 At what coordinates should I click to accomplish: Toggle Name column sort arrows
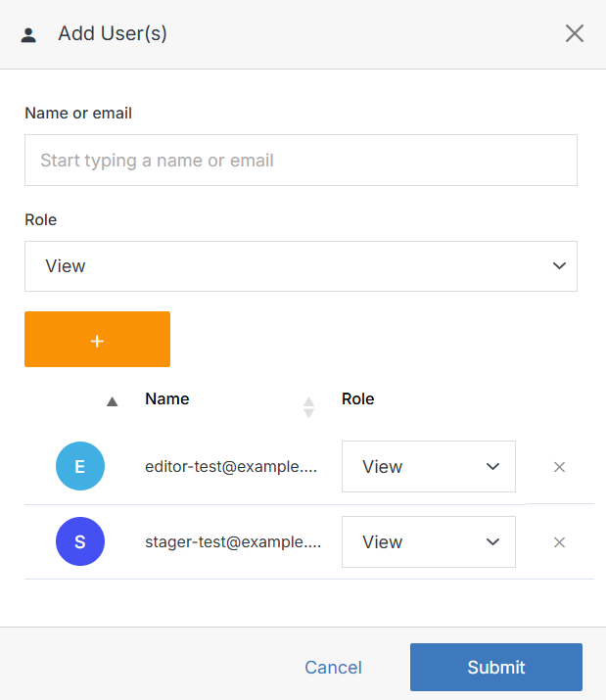point(308,407)
